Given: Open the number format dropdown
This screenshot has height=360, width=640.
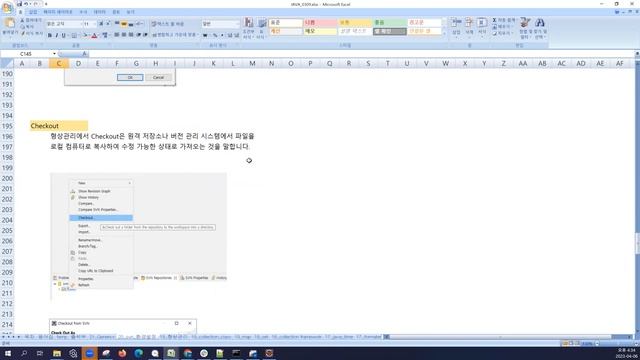Looking at the screenshot, I should pyautogui.click(x=238, y=24).
